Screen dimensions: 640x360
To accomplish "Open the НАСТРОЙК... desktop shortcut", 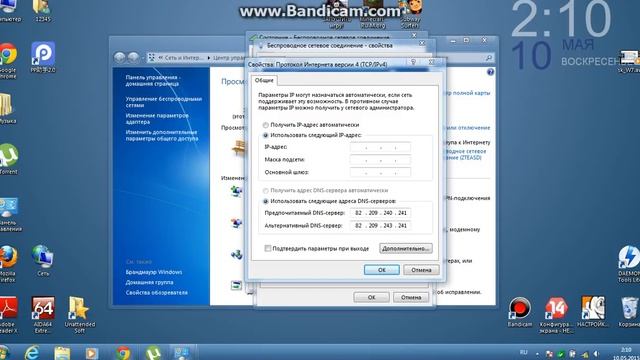I will pyautogui.click(x=592, y=312).
